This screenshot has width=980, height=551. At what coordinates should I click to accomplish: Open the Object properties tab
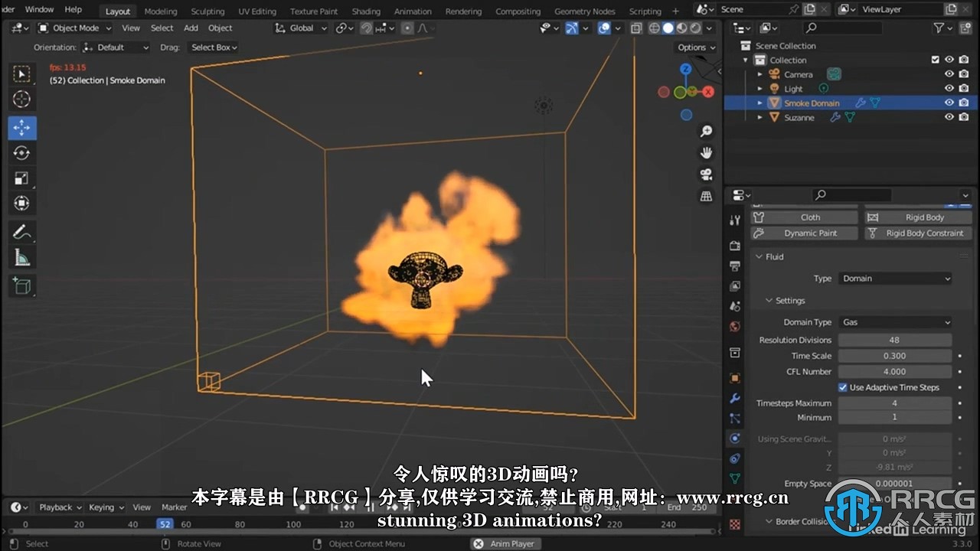735,378
